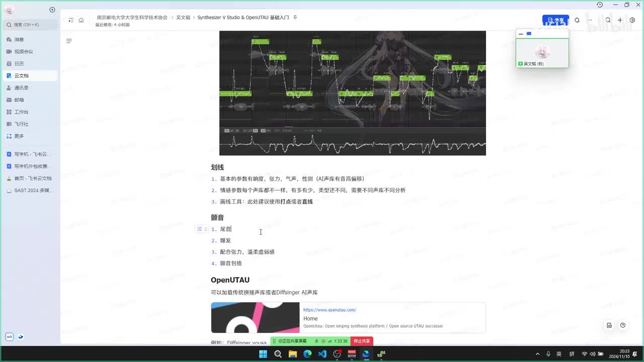Open the comments icon at bottom right
Image resolution: width=644 pixels, height=362 pixels.
click(609, 325)
